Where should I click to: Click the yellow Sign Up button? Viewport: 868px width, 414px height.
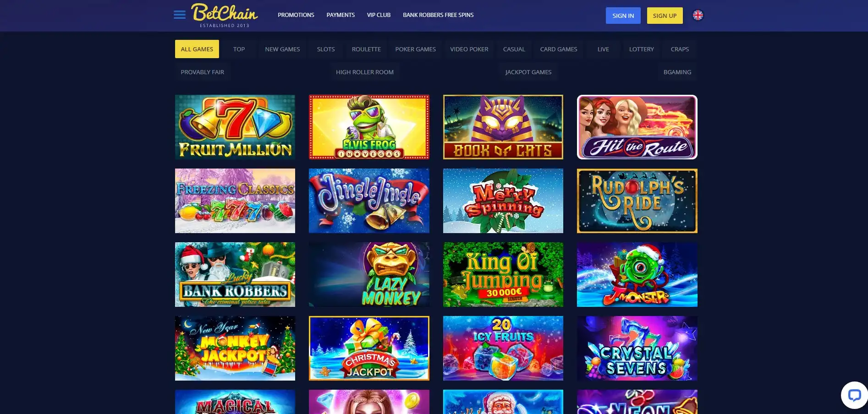665,16
